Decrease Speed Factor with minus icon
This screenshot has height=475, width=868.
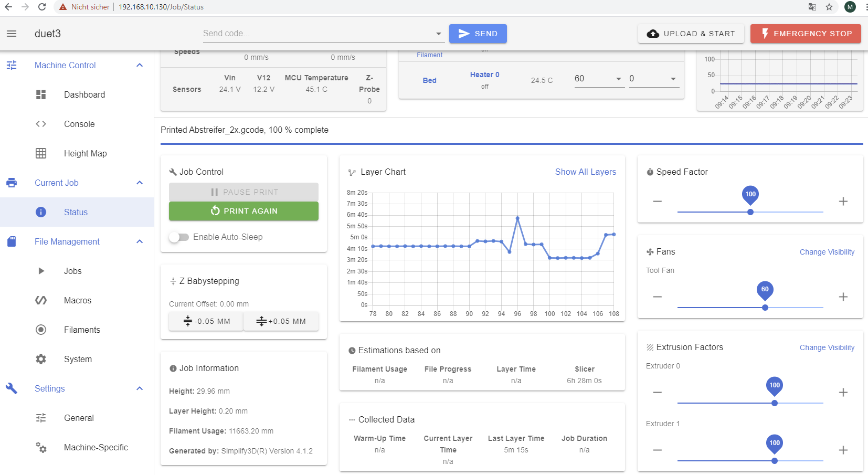658,202
